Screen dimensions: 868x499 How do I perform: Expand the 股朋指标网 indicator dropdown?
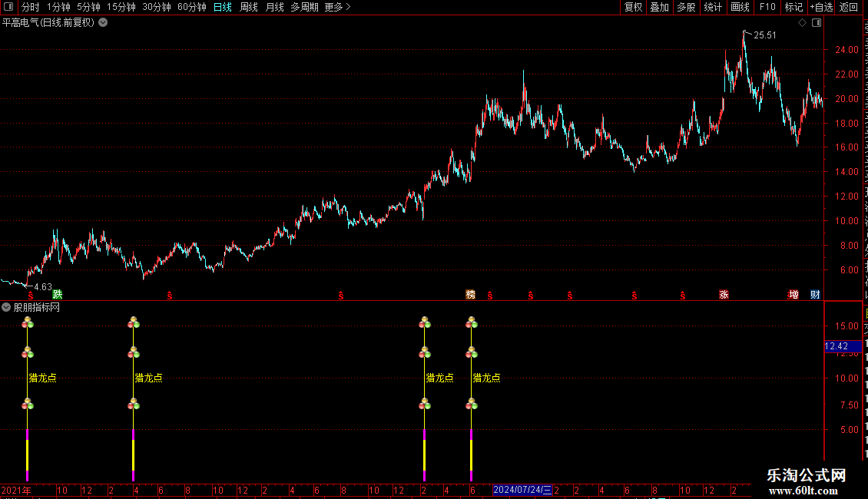[6, 307]
